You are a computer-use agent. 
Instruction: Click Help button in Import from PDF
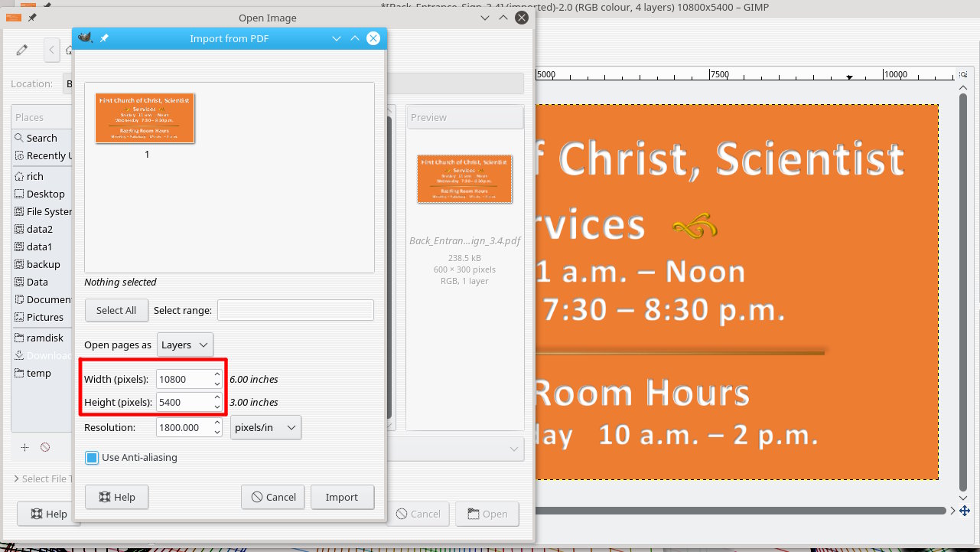(116, 497)
